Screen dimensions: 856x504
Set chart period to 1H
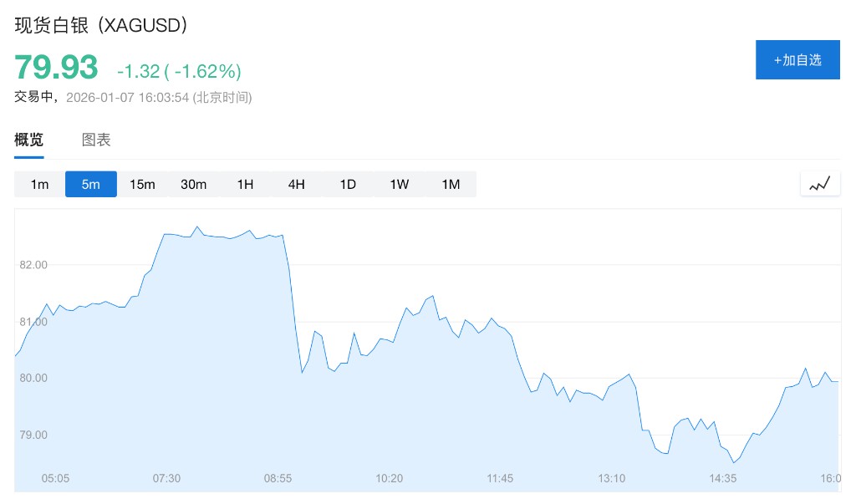[x=245, y=185]
